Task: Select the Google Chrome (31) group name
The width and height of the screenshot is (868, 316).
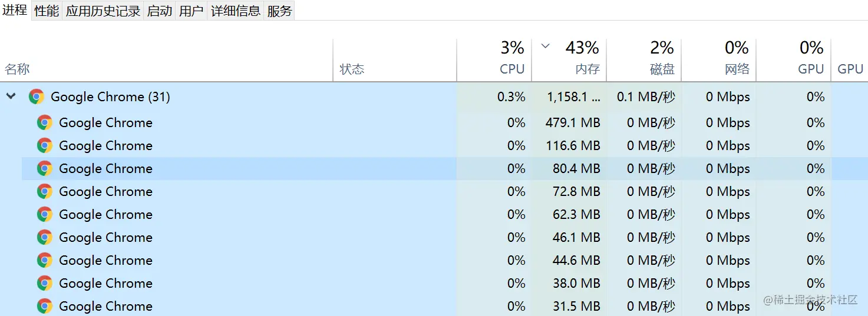Action: click(110, 97)
